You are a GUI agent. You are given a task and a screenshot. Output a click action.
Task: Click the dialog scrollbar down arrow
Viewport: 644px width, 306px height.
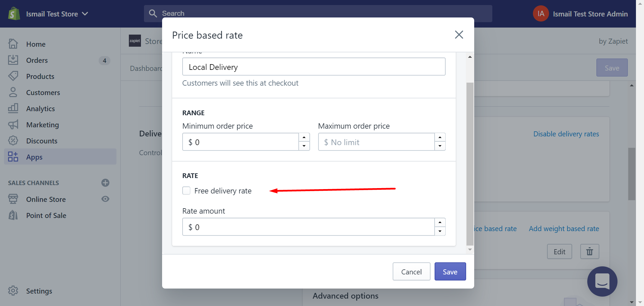[x=470, y=250]
